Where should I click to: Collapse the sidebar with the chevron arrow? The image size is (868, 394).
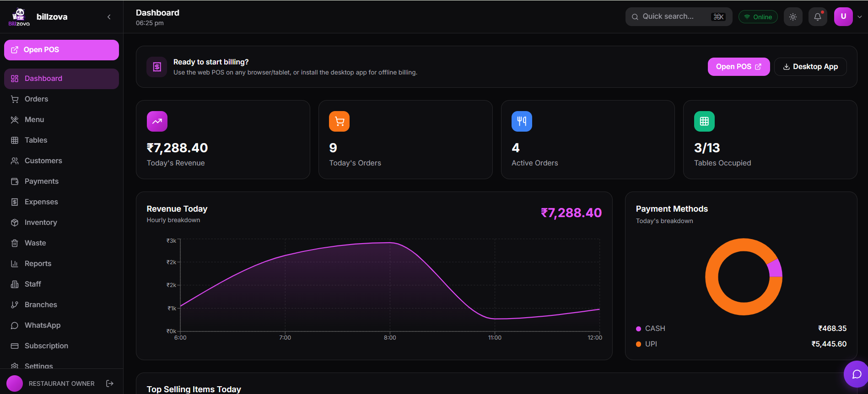[x=109, y=17]
